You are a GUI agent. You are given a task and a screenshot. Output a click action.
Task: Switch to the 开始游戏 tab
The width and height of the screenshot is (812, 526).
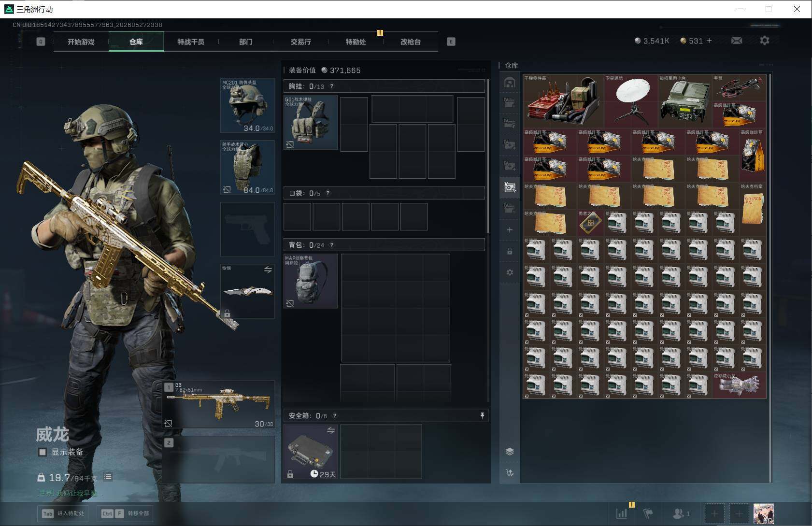(81, 42)
